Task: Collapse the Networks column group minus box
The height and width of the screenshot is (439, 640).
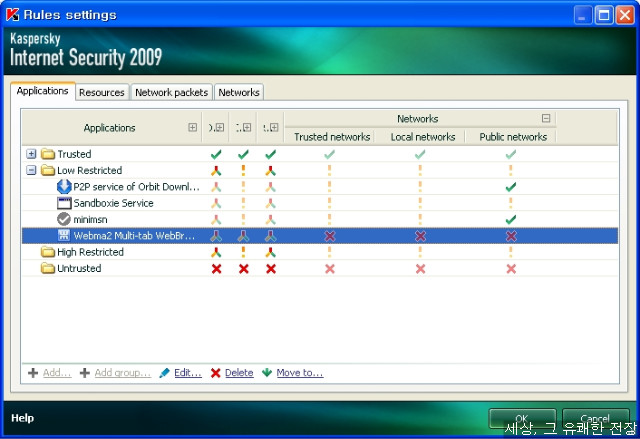Action: [546, 118]
